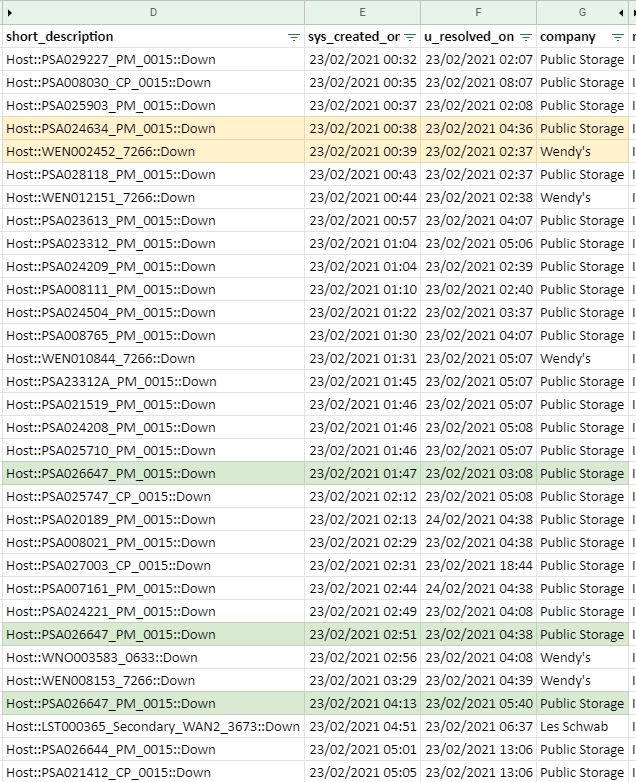Select cell Host::PSA025710_PM_0015::Down
636x782 pixels.
tap(154, 450)
